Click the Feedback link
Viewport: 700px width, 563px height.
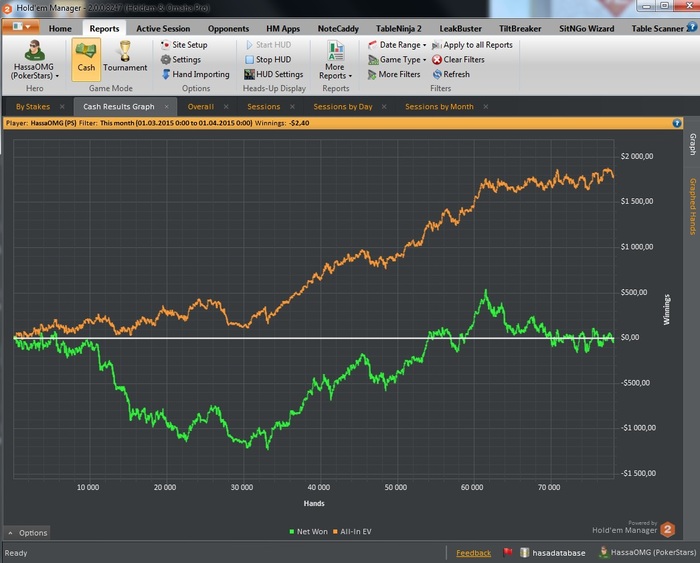click(x=473, y=553)
